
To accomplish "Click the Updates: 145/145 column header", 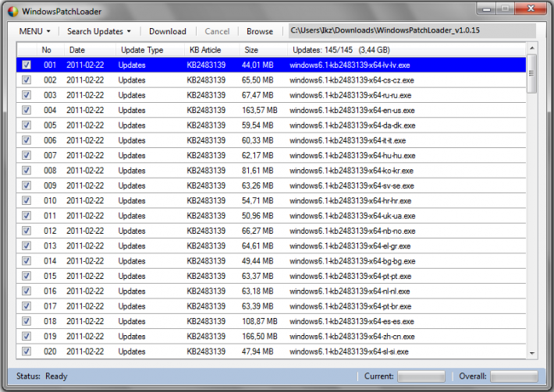I will click(x=407, y=50).
